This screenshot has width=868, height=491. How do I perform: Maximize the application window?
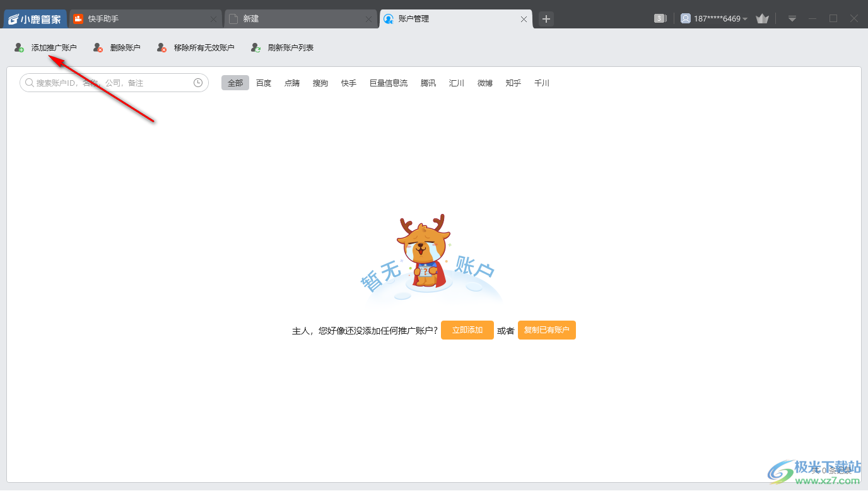[833, 18]
